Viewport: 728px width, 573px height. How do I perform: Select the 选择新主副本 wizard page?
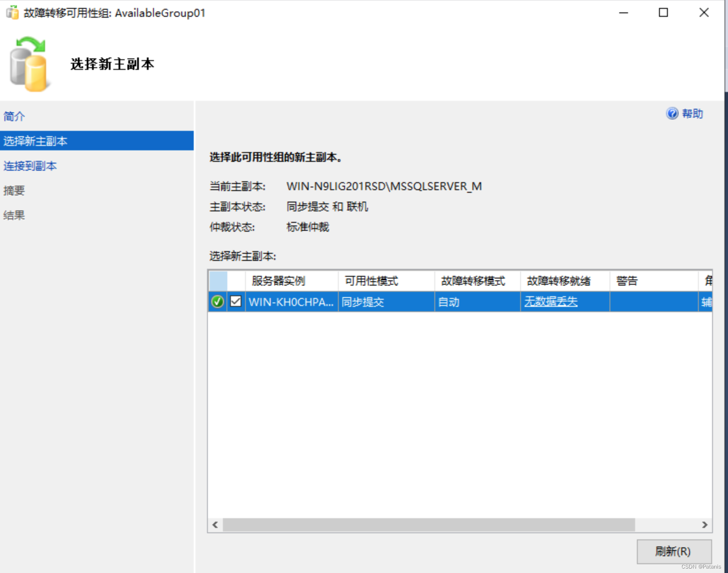coord(97,141)
